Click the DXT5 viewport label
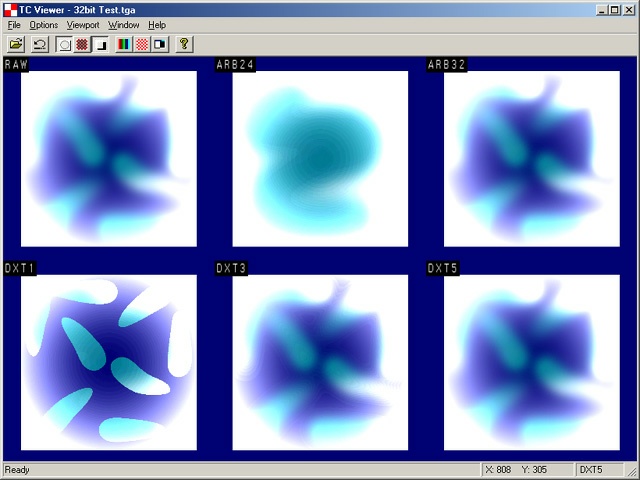Viewport: 640px width, 480px height. (443, 268)
